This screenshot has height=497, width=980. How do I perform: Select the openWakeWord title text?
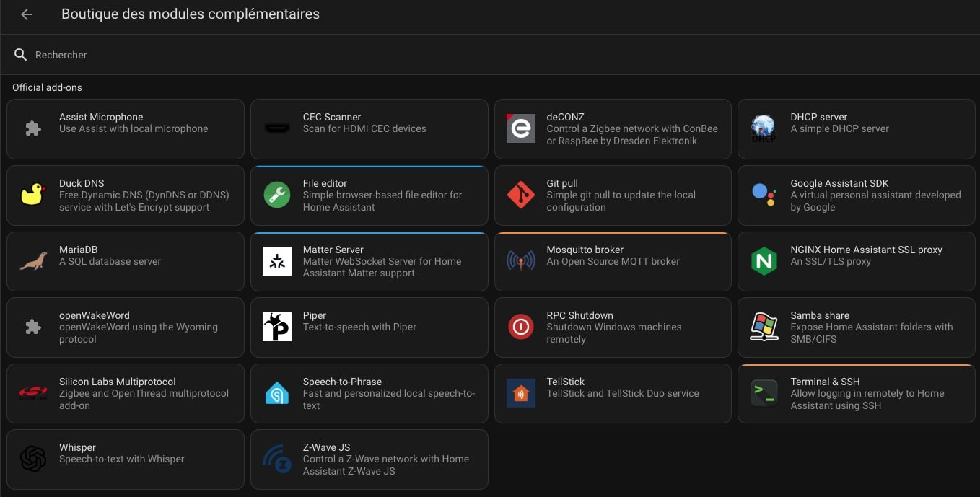point(95,315)
